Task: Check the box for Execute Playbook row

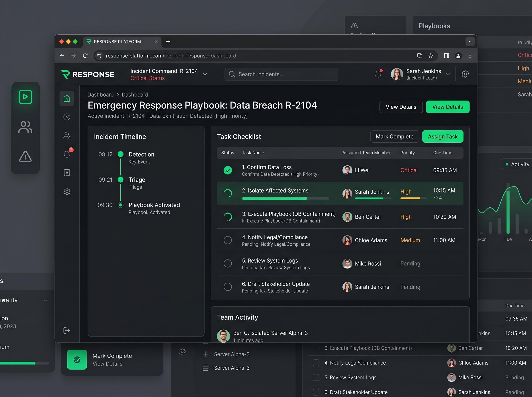Action: pyautogui.click(x=316, y=348)
